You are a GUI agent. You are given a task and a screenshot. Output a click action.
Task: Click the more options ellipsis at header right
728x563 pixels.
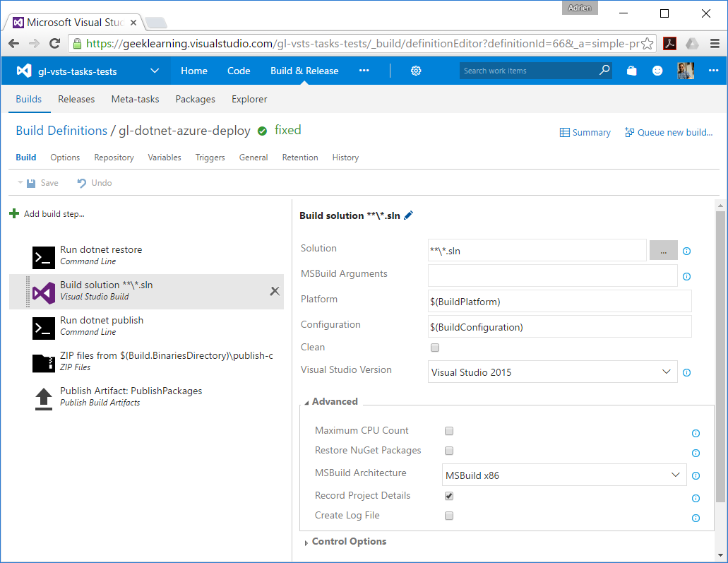click(714, 71)
